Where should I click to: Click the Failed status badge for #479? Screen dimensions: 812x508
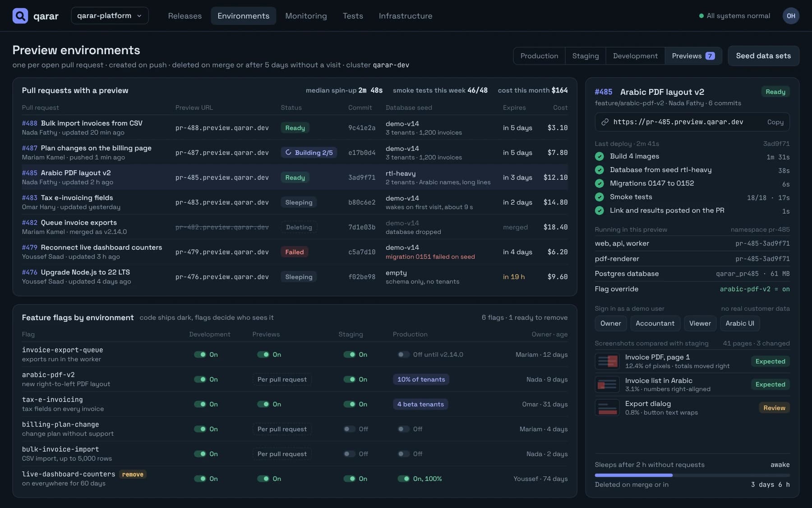pyautogui.click(x=294, y=252)
